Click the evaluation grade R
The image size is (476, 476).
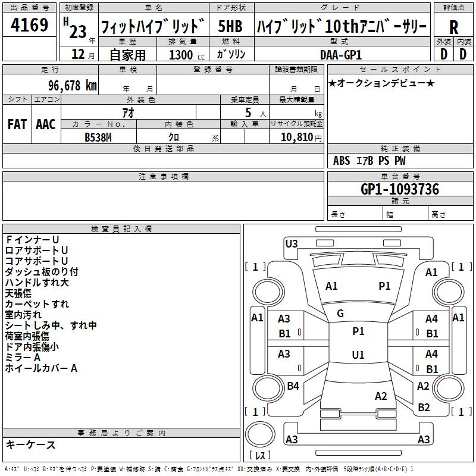(453, 28)
